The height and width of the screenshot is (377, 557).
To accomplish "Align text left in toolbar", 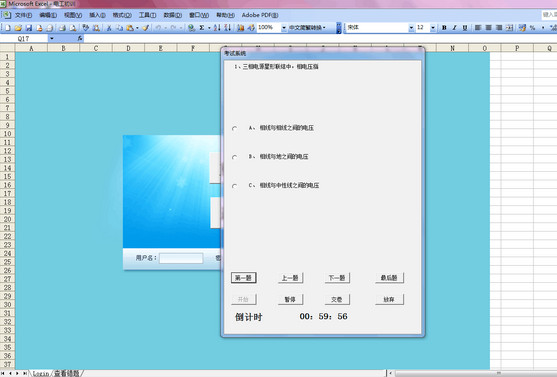I will click(x=478, y=28).
